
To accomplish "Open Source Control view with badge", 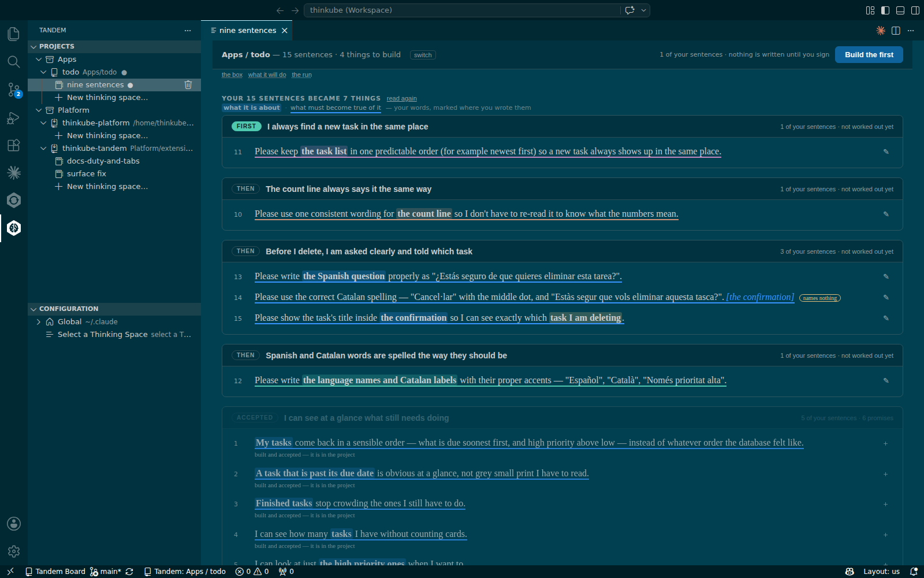I will (14, 90).
